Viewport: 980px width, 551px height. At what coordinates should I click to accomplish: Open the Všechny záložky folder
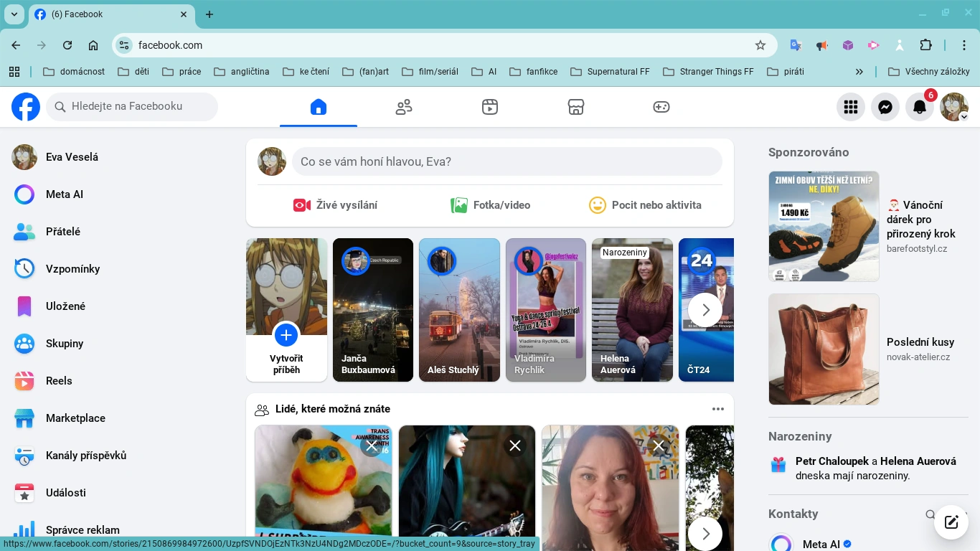(929, 72)
